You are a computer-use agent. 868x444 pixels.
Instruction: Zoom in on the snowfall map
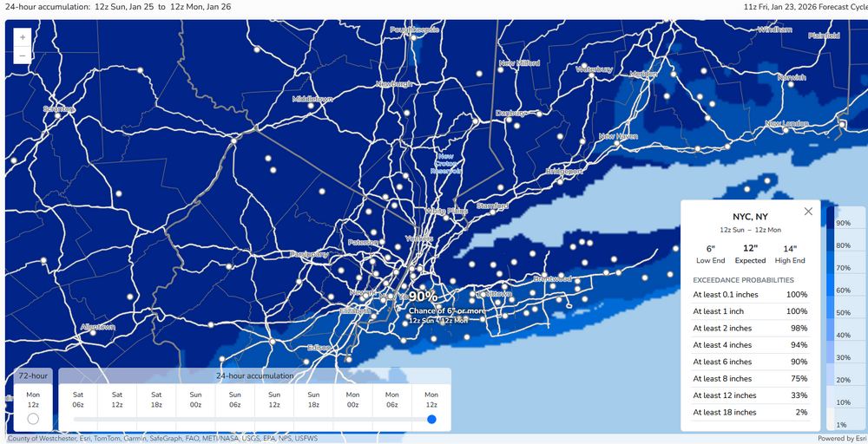click(x=23, y=37)
